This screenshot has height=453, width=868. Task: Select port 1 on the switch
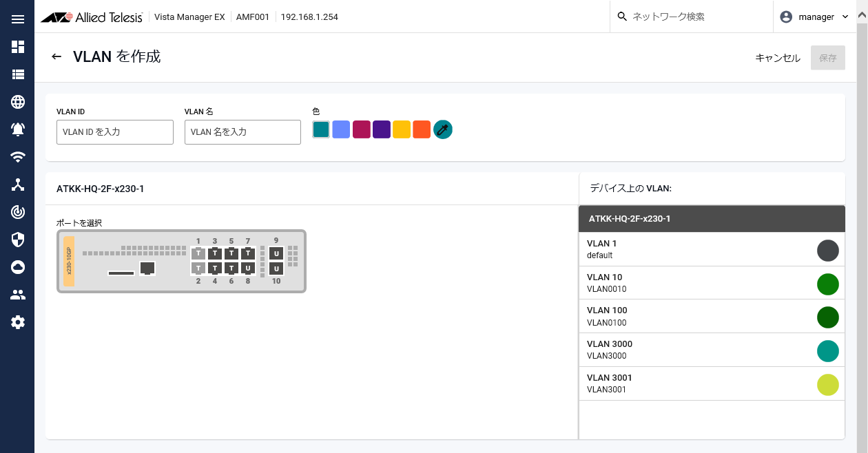(198, 253)
